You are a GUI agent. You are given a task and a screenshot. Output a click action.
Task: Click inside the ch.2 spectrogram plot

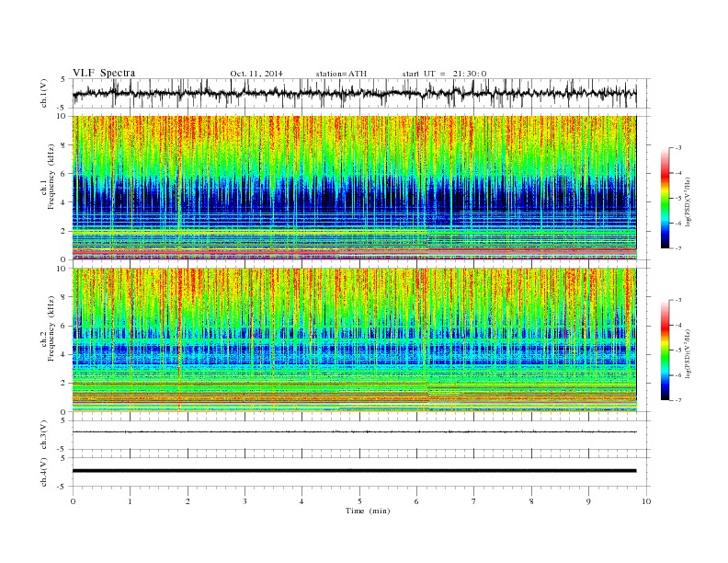point(354,340)
